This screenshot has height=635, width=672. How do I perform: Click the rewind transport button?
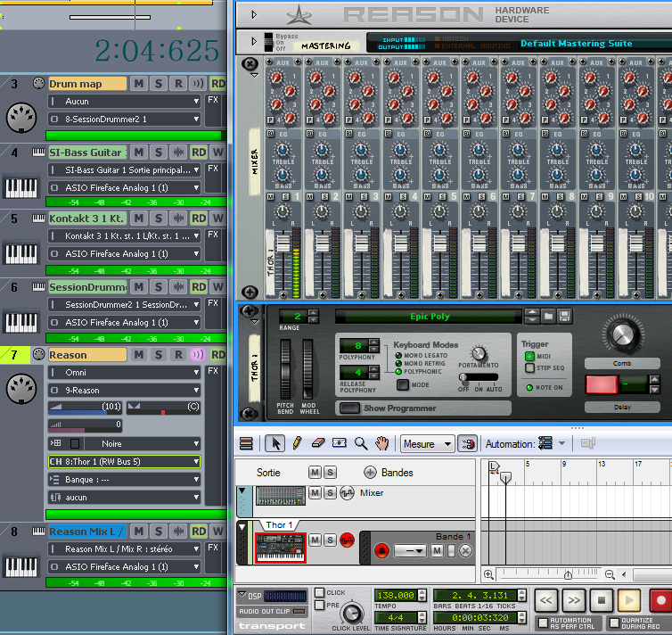(x=545, y=600)
